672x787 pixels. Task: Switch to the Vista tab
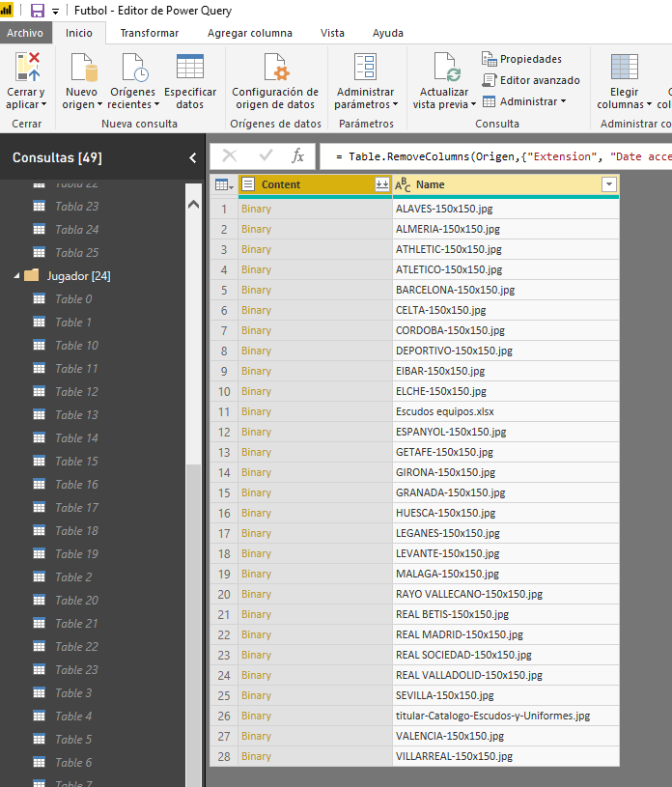332,33
